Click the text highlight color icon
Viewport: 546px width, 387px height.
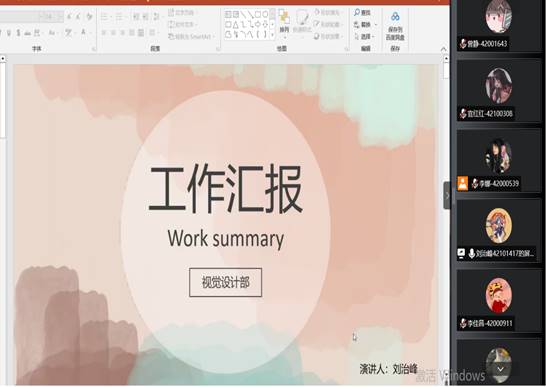click(69, 33)
